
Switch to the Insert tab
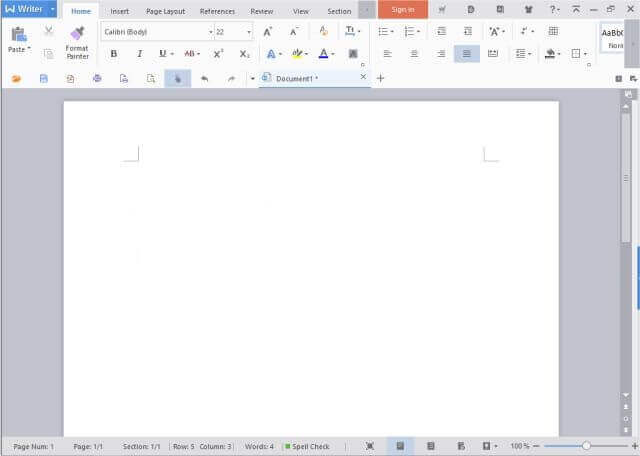click(x=119, y=11)
